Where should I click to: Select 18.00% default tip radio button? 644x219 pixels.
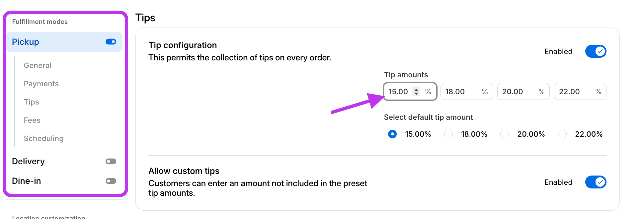pyautogui.click(x=448, y=134)
